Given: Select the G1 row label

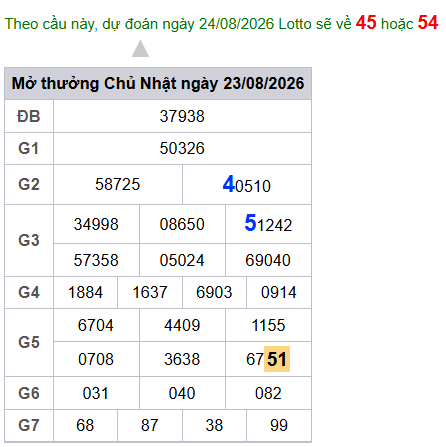Looking at the screenshot, I should [x=29, y=148].
